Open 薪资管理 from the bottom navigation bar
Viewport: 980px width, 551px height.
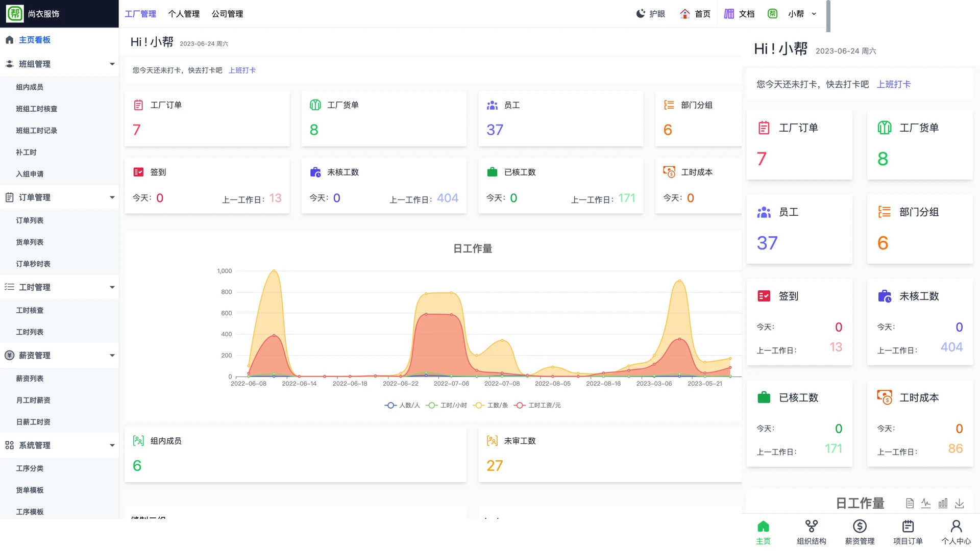pos(860,532)
